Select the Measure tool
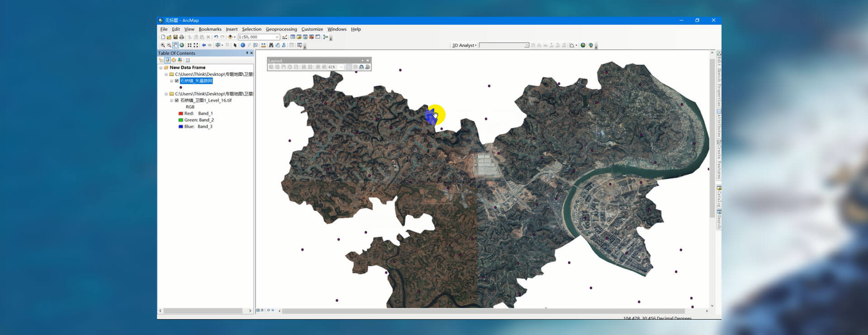 pos(264,45)
